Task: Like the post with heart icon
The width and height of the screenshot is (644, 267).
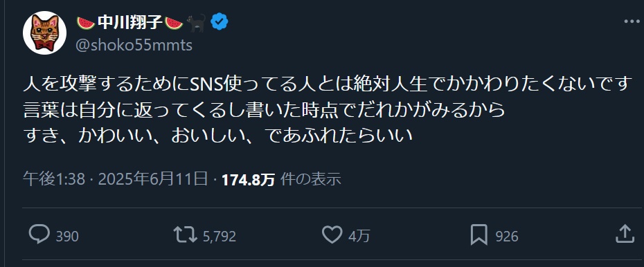Action: coord(332,235)
